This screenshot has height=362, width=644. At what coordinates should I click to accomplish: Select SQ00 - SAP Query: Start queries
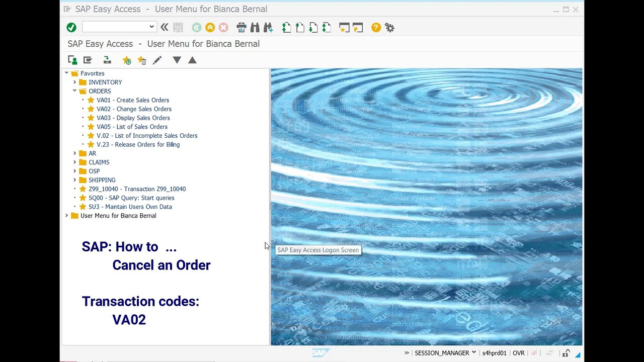pyautogui.click(x=131, y=198)
